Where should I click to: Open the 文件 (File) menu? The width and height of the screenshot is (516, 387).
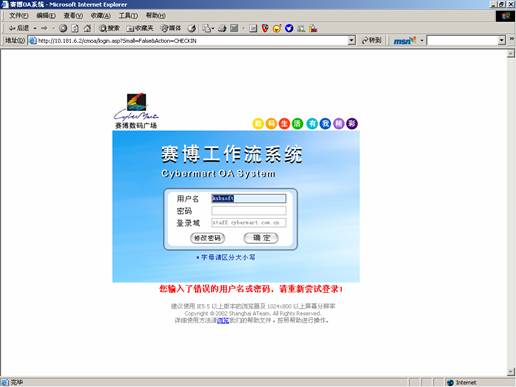click(18, 16)
